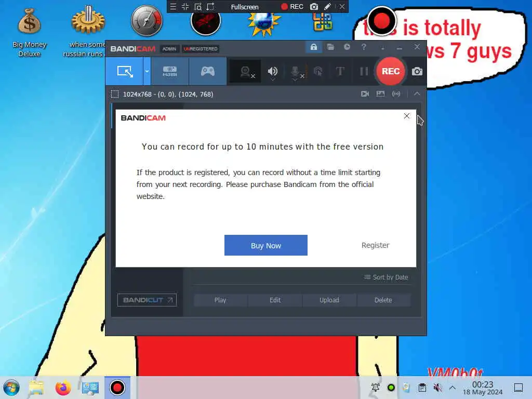
Task: Click the Delete button
Action: tap(383, 300)
